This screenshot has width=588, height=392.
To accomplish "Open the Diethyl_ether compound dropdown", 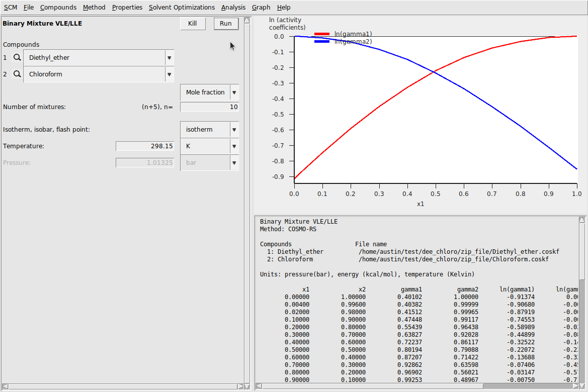I will (170, 58).
